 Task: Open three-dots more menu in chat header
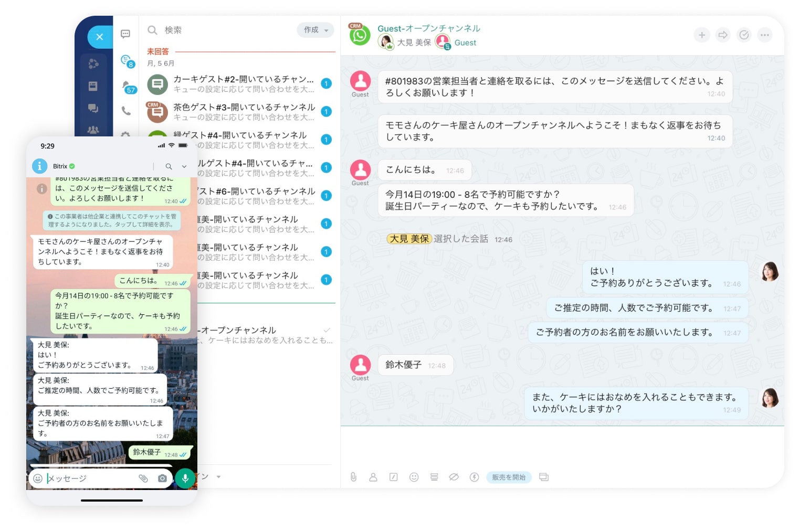pos(765,35)
